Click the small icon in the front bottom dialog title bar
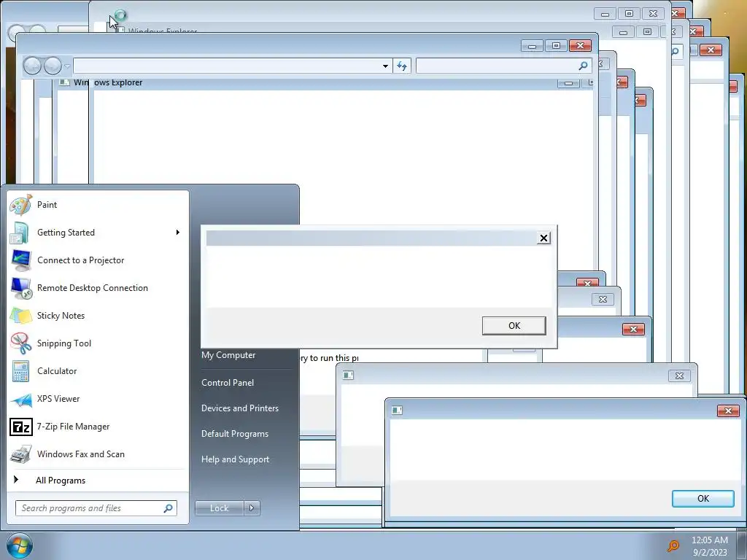 click(x=397, y=410)
